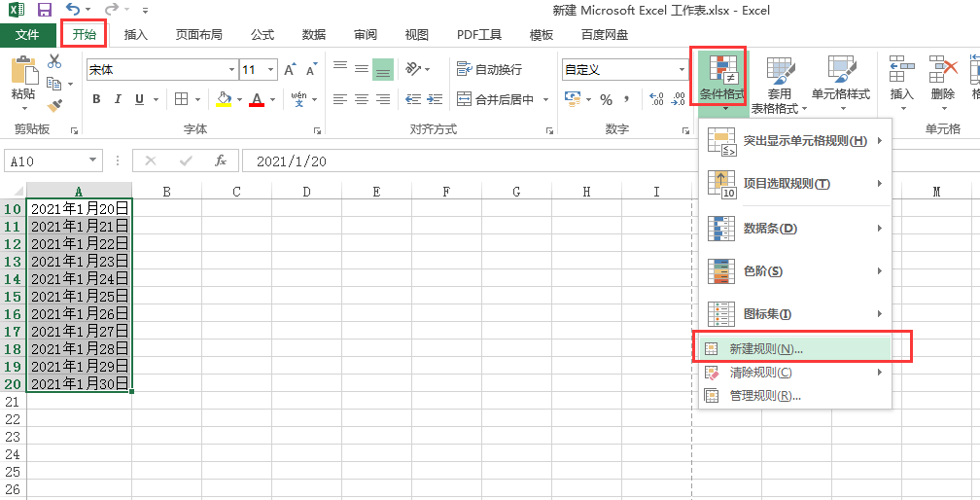Toggle Italic formatting

[x=117, y=99]
